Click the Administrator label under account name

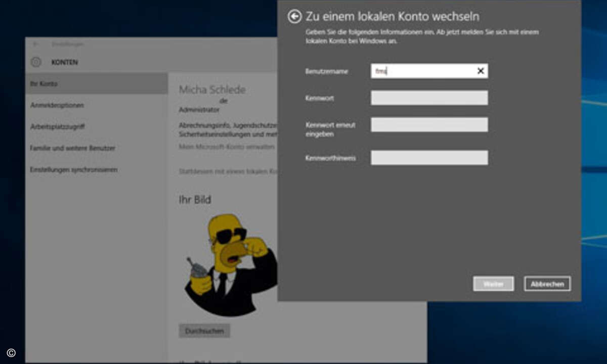point(199,109)
